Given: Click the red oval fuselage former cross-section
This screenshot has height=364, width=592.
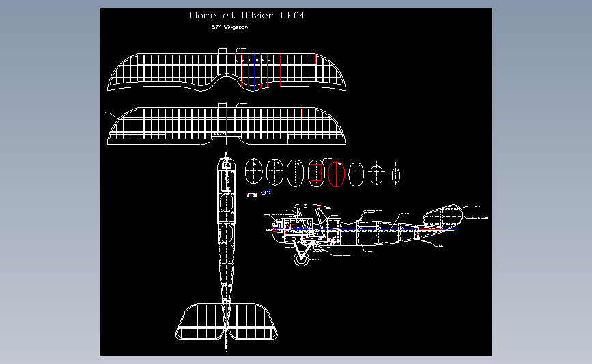Looking at the screenshot, I should coord(337,174).
